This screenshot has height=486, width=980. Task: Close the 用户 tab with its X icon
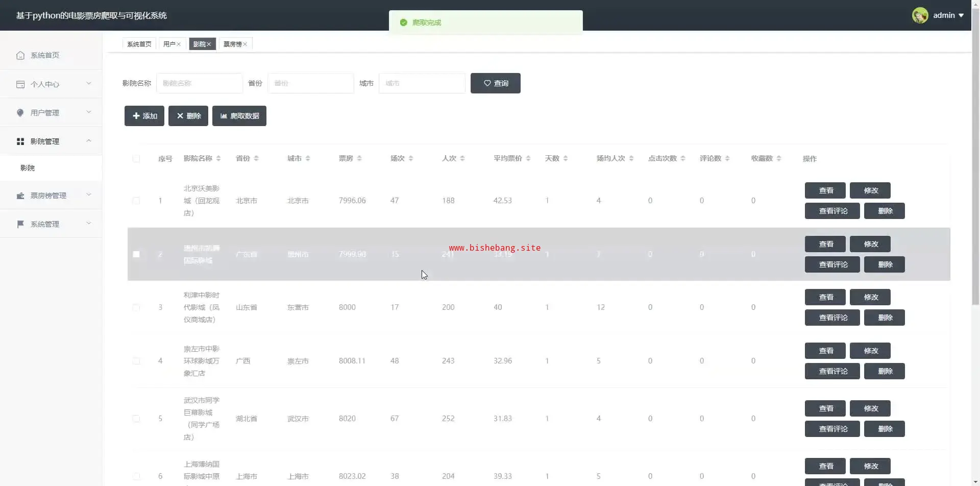(179, 44)
